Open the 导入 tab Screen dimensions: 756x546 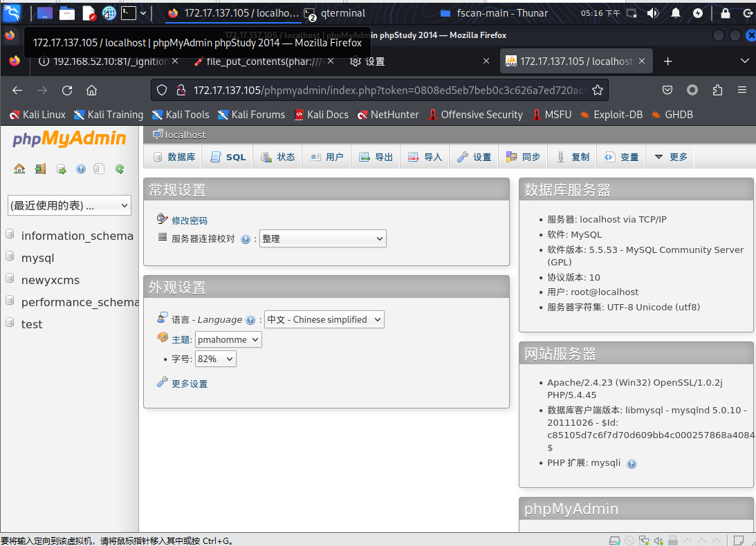[425, 157]
